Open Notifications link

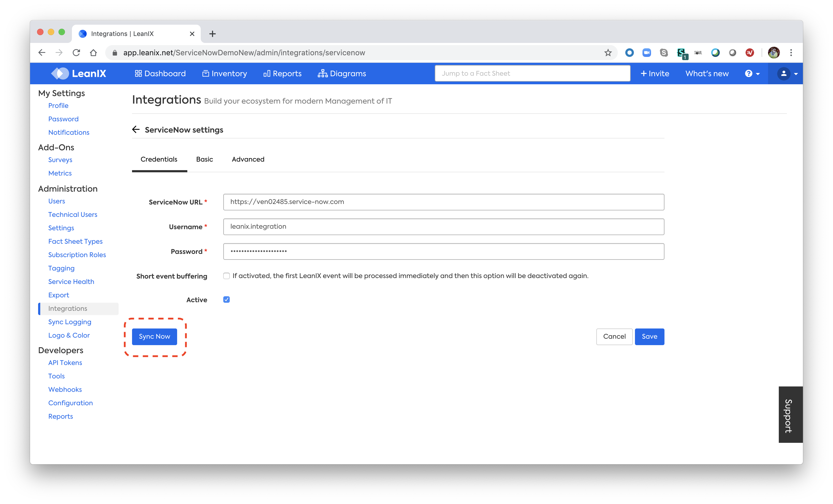69,133
